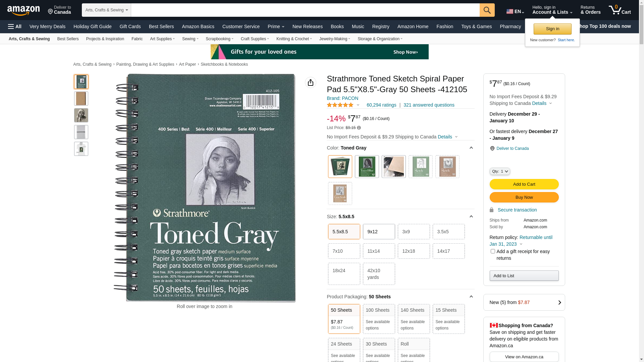Select the 100 Sheets packaging option
Viewport: 644px width, 362px height.
click(x=379, y=319)
